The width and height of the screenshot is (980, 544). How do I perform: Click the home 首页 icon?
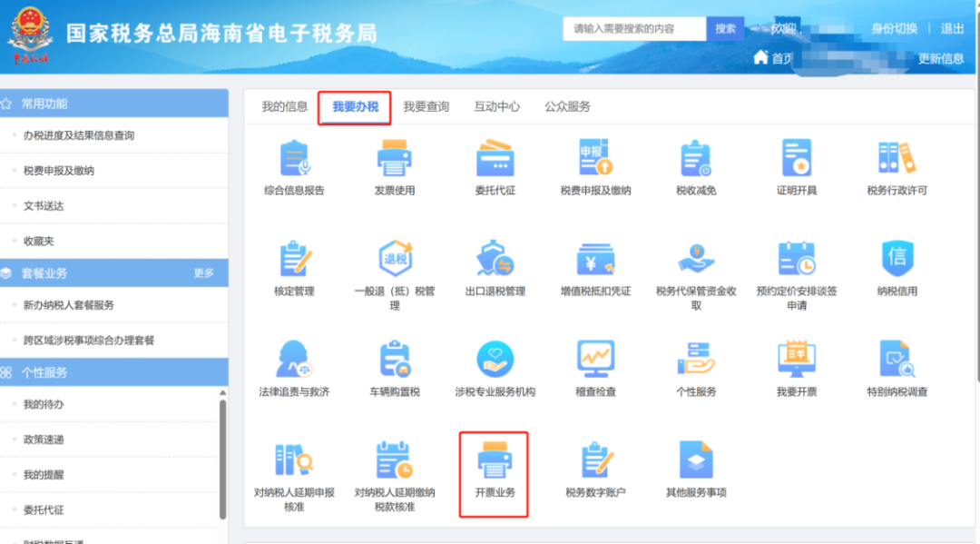click(x=760, y=57)
